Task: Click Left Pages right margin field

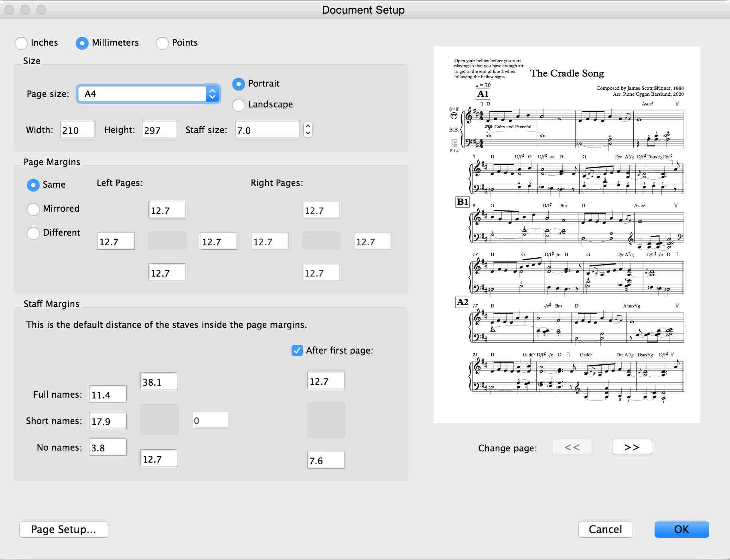Action: [x=219, y=241]
